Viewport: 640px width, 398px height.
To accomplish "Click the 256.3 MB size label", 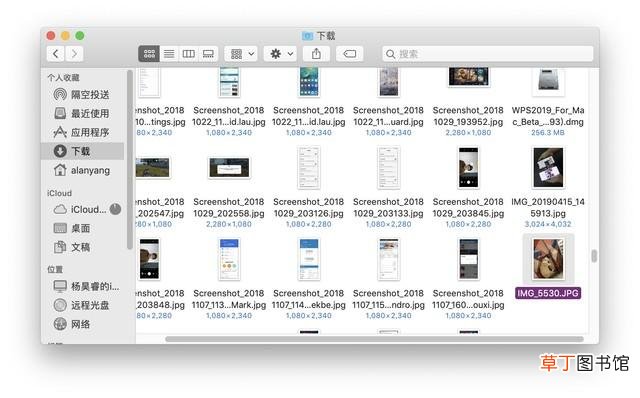I will click(548, 132).
